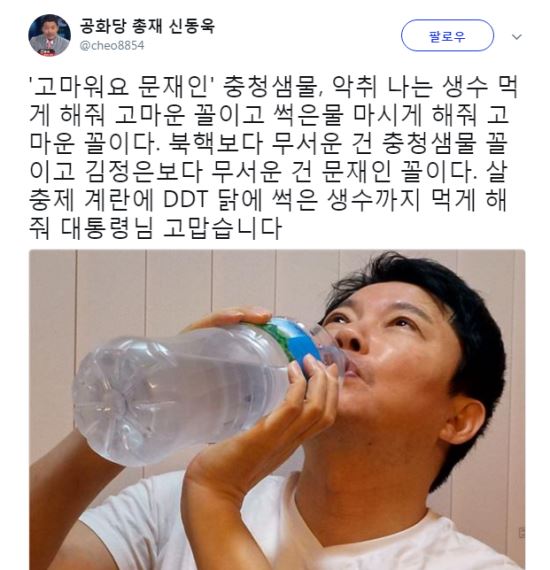Viewport: 550px width, 570px height.
Task: Click the word 썩은물 in second line
Action: pyautogui.click(x=308, y=115)
